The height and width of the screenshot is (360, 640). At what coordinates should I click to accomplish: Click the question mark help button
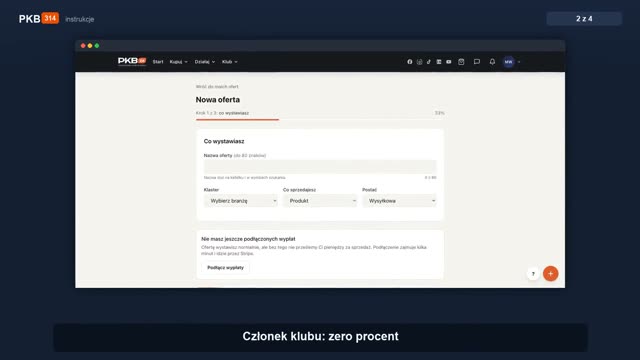(x=533, y=274)
